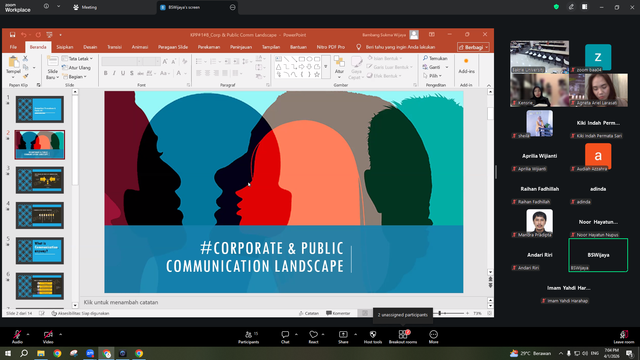Open the Gaya Cepat quick styles

356,68
